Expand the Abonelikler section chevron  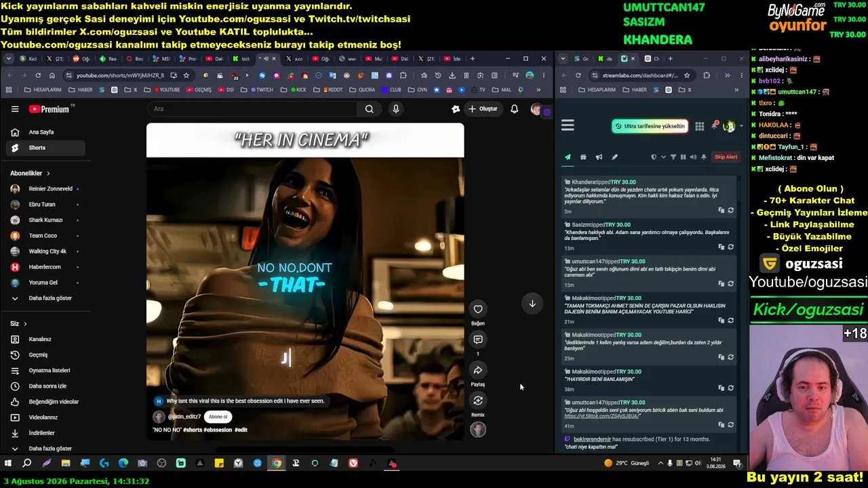(x=48, y=174)
